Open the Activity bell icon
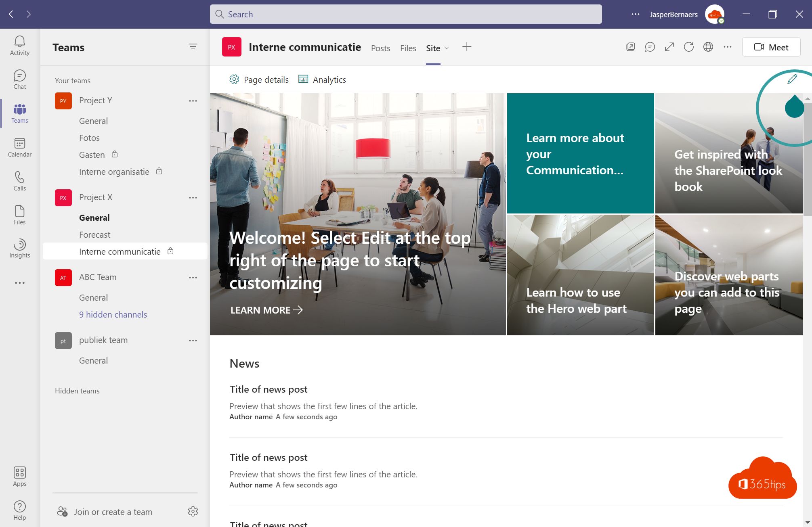The image size is (812, 527). [19, 45]
